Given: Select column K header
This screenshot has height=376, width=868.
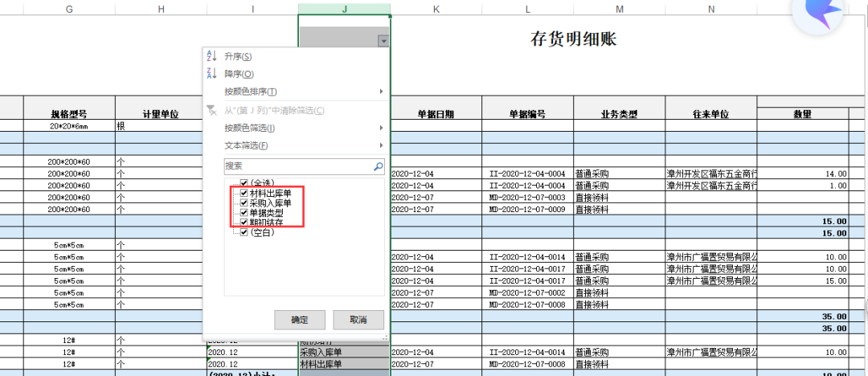Looking at the screenshot, I should [x=436, y=9].
